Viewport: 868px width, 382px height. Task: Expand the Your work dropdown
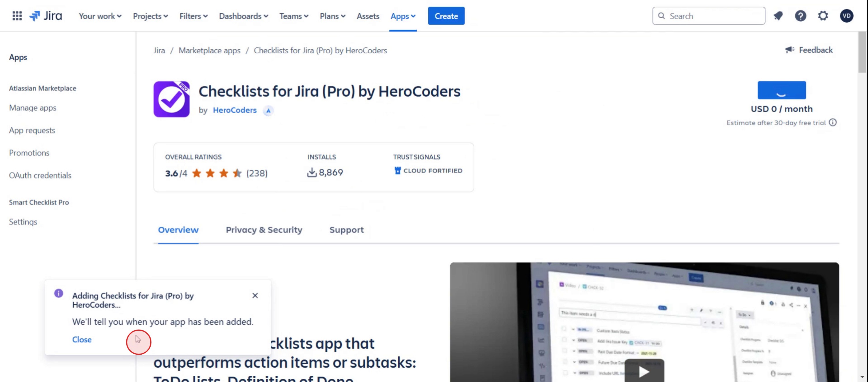coord(100,16)
